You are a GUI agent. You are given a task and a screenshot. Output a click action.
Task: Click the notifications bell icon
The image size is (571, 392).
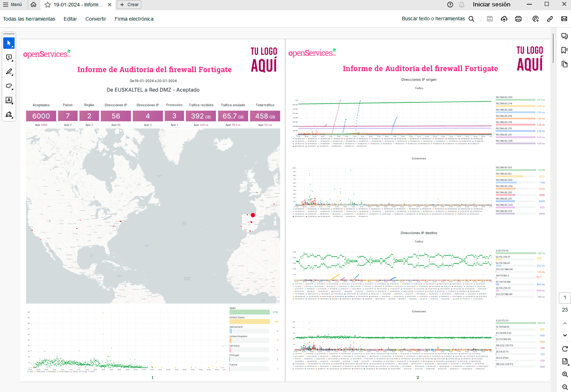tap(462, 5)
